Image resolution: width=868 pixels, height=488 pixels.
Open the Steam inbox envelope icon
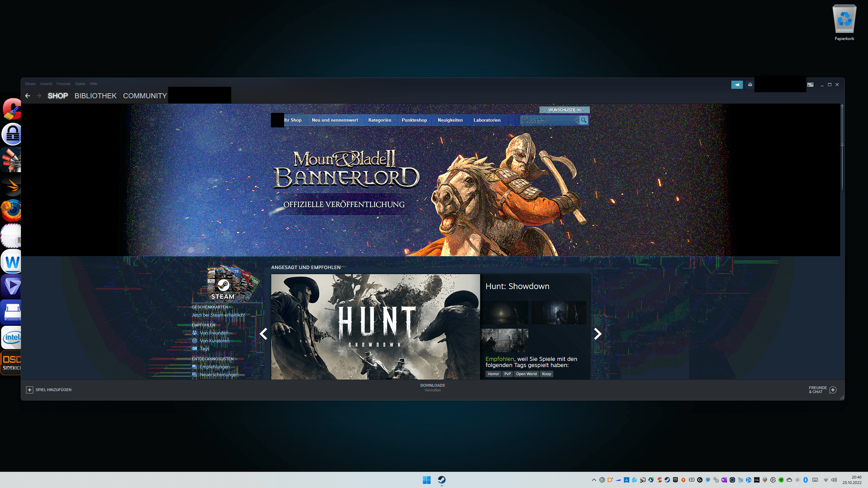click(750, 84)
